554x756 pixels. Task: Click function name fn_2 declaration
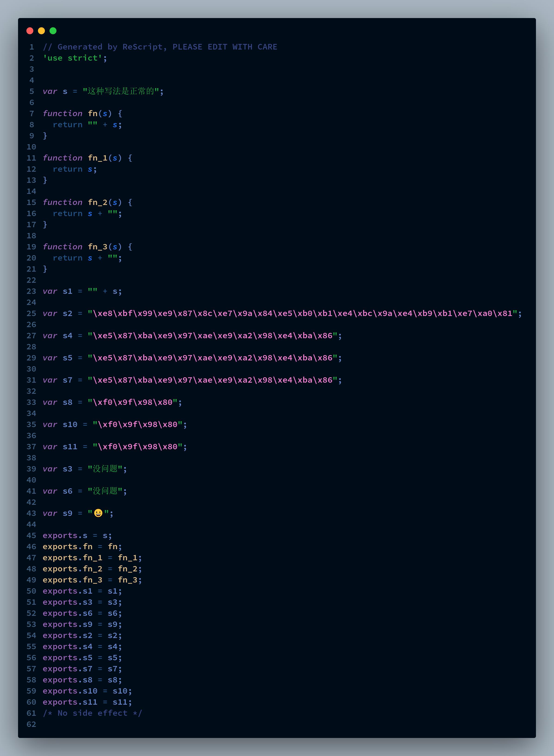click(x=98, y=202)
